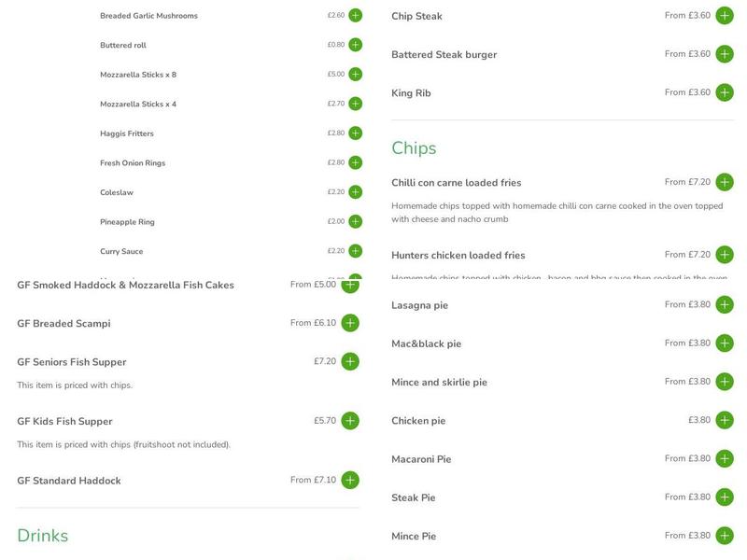Add Macaroni Pie to order
This screenshot has width=747, height=560.
tap(725, 459)
